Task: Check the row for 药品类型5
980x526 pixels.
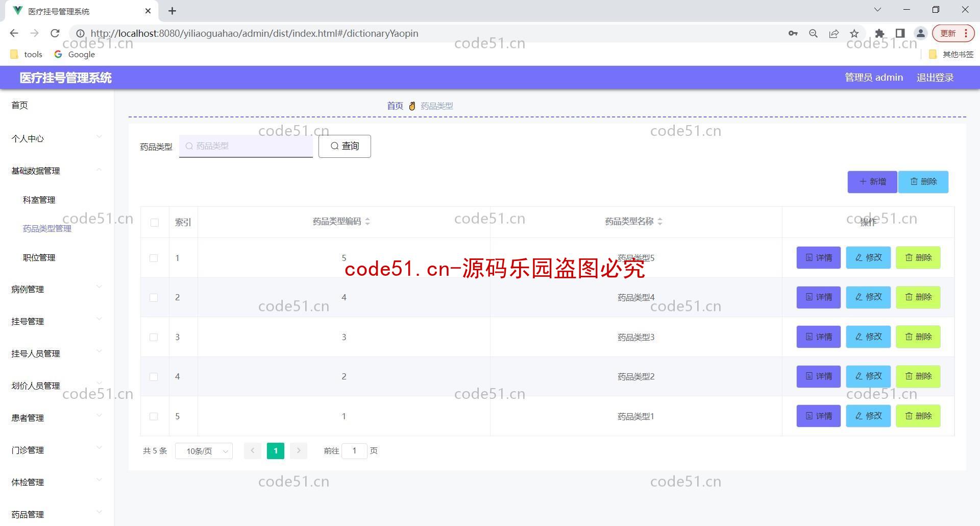Action: 154,258
